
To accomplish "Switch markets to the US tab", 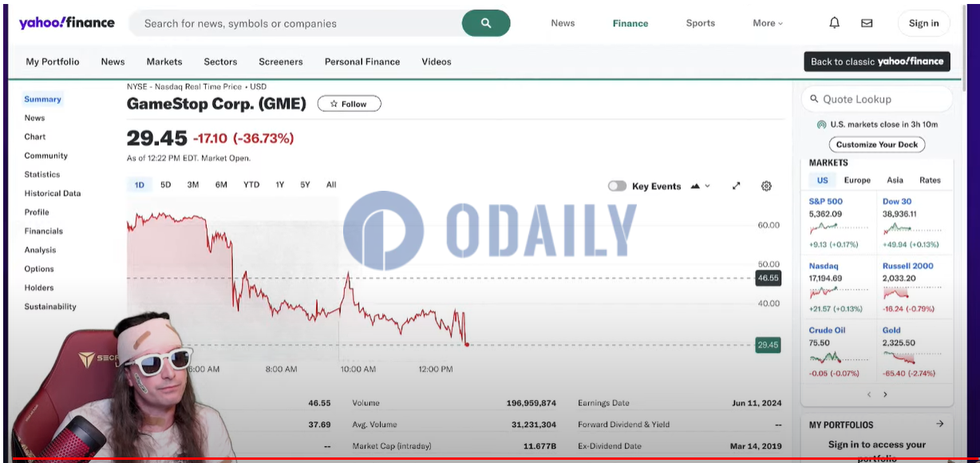I will pyautogui.click(x=822, y=180).
